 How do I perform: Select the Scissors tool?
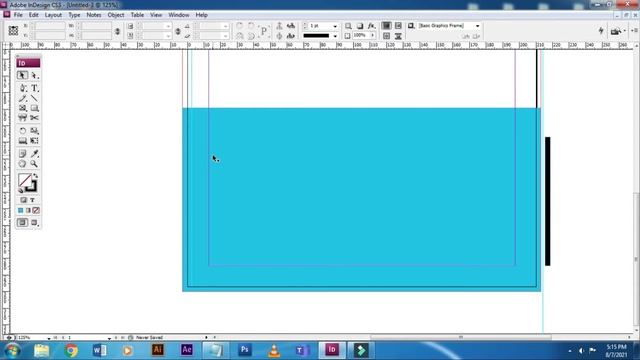pyautogui.click(x=34, y=118)
